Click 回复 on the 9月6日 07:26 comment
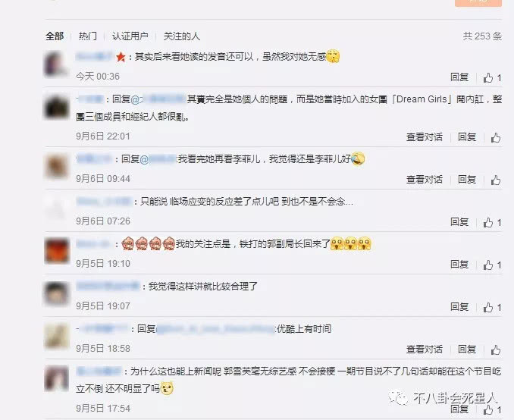Screen dimensions: 514x420 459,221
